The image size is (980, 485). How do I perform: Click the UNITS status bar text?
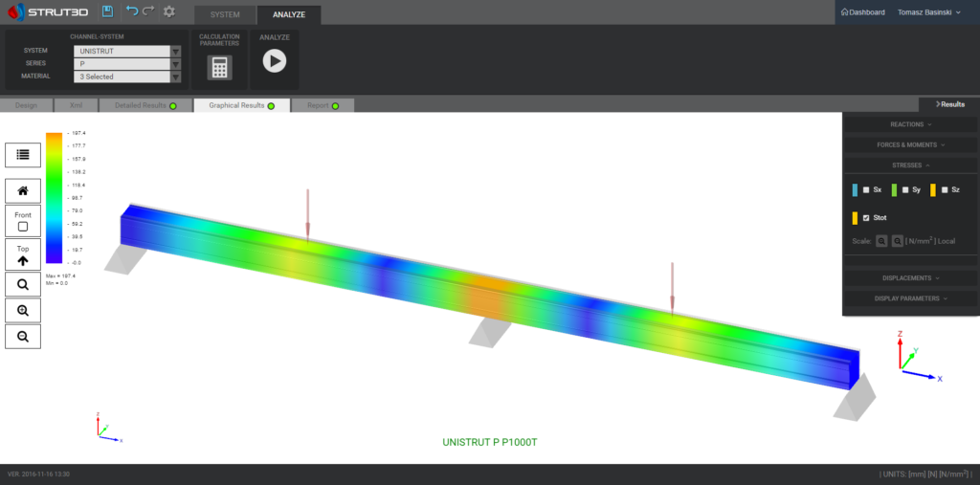(925, 474)
